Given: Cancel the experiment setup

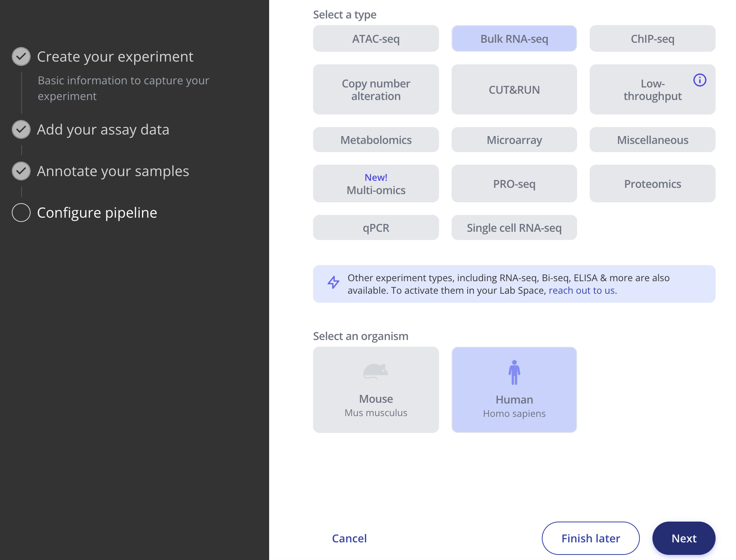Looking at the screenshot, I should pos(349,538).
